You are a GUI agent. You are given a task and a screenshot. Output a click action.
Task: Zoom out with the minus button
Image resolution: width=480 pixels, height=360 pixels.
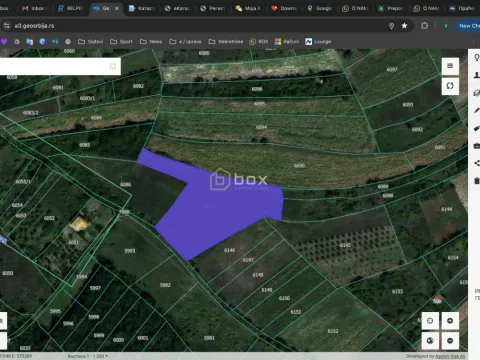coord(450,341)
